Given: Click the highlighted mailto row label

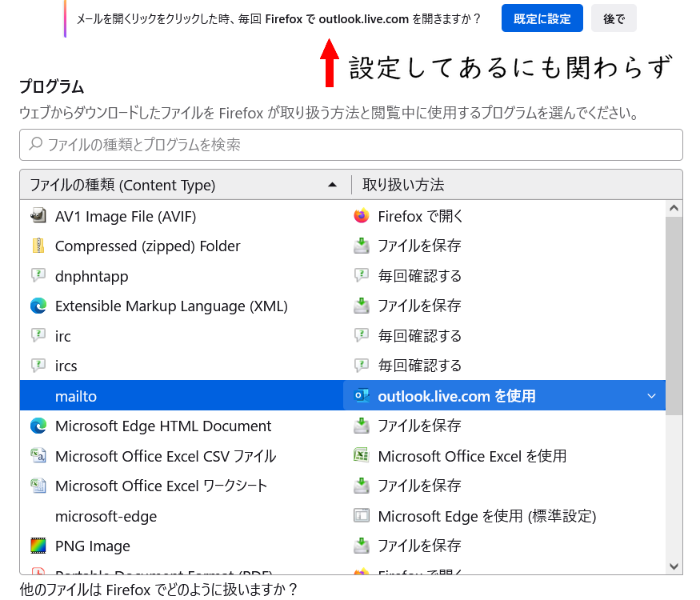Looking at the screenshot, I should (76, 397).
